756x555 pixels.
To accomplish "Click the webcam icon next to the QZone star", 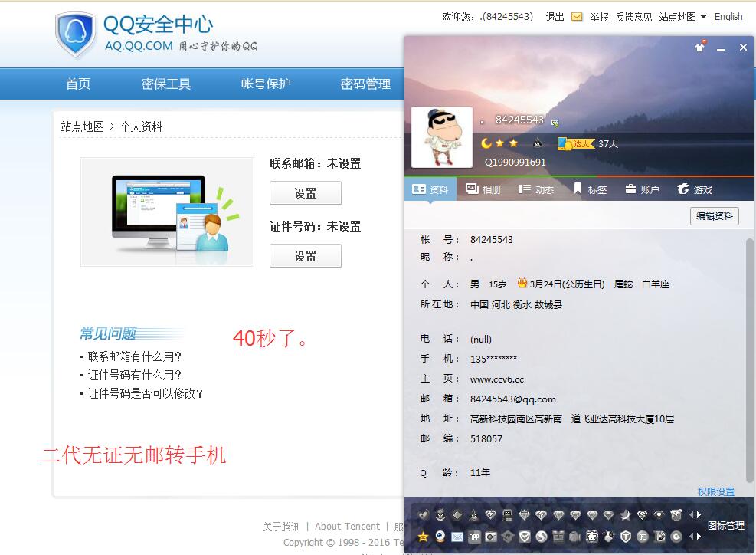I will pyautogui.click(x=440, y=536).
